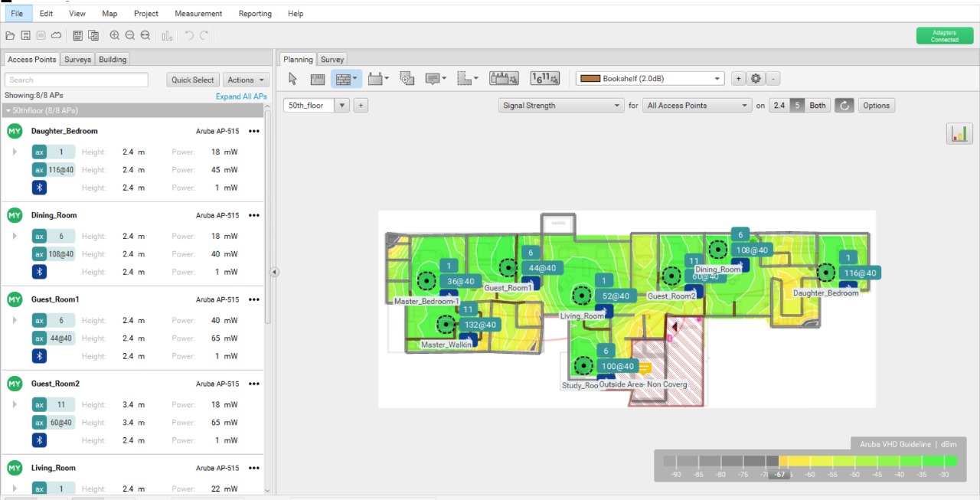Select the area drawing tool
This screenshot has width=980, height=500.
[468, 78]
